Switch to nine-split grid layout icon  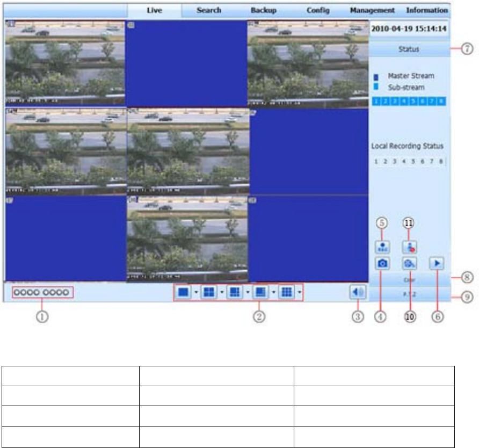(287, 292)
